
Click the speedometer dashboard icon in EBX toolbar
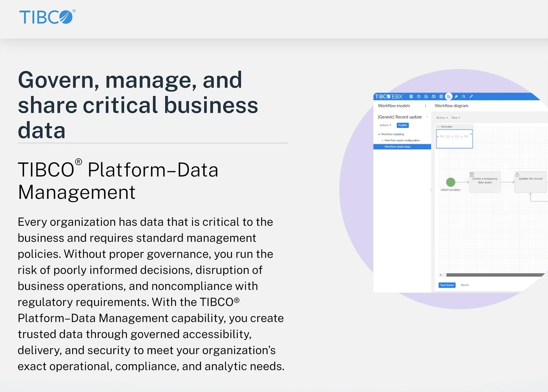coord(433,96)
